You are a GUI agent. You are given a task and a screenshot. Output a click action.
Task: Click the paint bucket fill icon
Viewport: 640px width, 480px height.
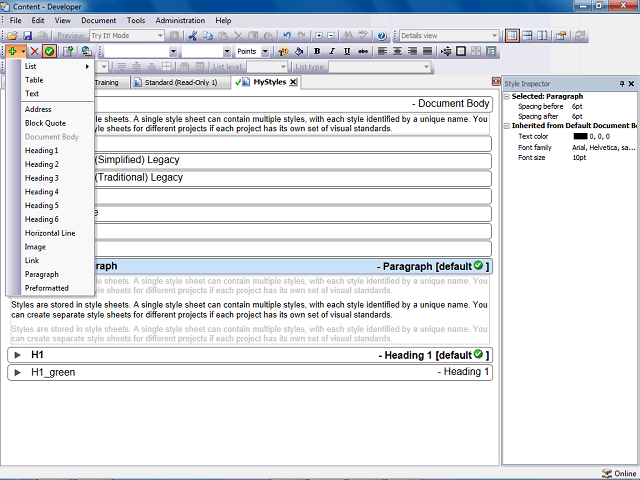[299, 51]
